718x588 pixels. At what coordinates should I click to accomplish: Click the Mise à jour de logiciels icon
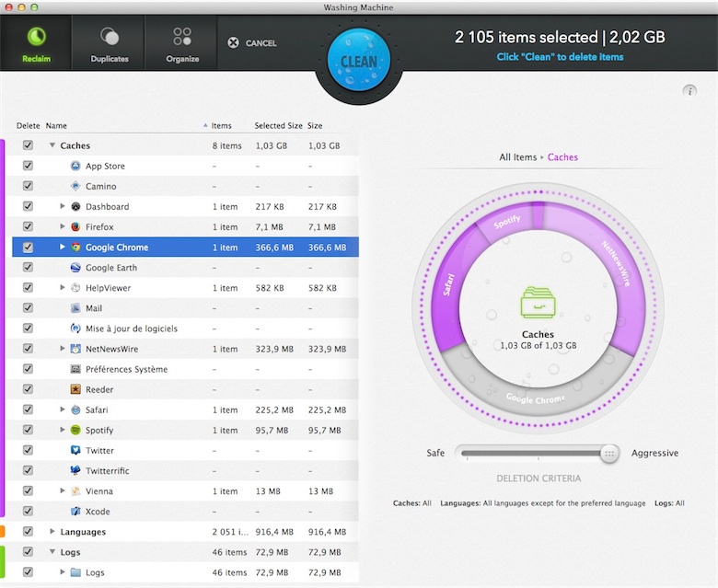point(75,329)
